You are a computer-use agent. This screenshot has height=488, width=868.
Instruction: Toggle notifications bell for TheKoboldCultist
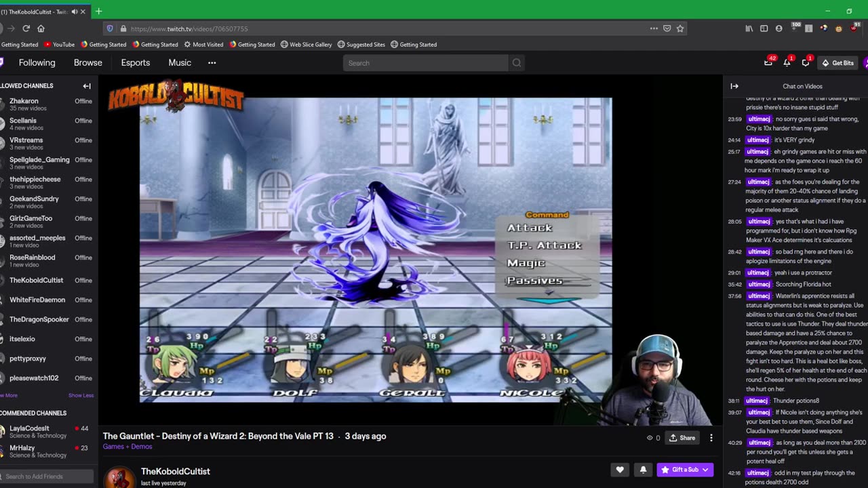pyautogui.click(x=643, y=470)
